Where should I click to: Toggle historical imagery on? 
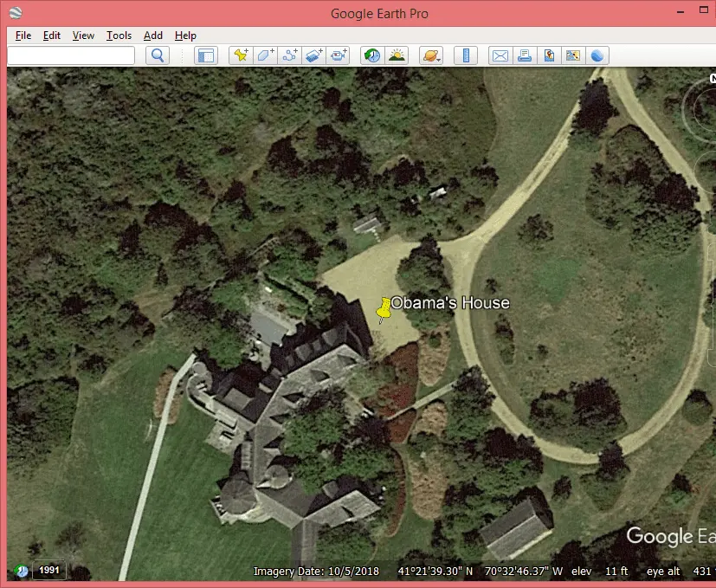tap(371, 55)
